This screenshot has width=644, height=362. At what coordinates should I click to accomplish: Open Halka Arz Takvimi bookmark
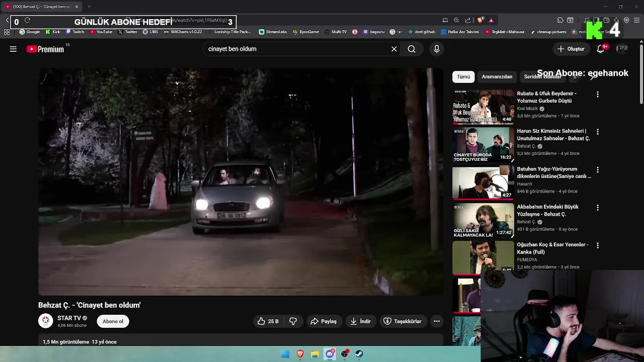click(460, 32)
